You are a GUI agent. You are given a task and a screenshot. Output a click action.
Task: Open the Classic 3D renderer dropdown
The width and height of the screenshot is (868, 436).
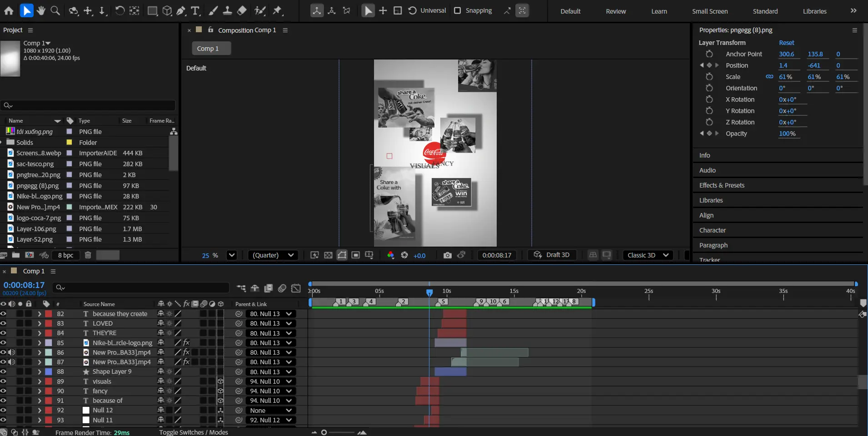[648, 255]
